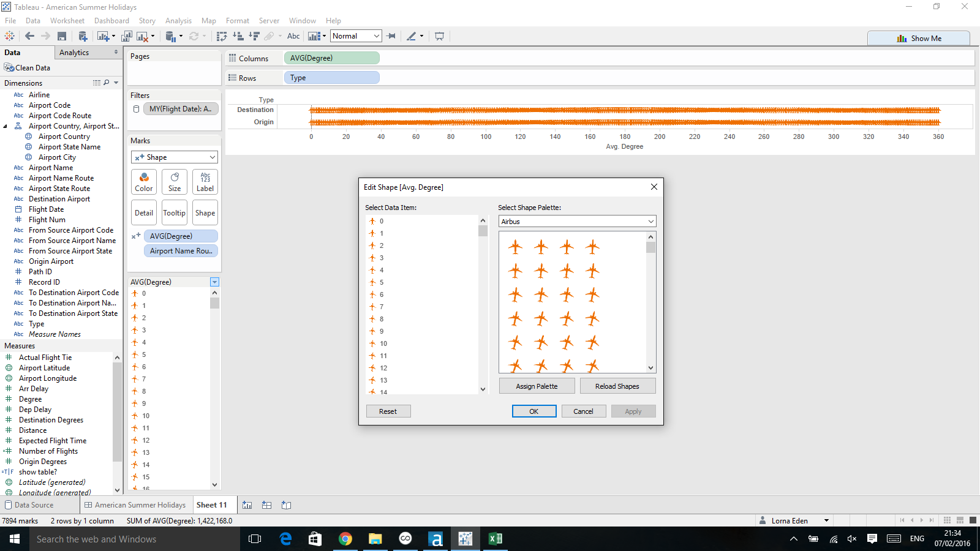This screenshot has height=551, width=980.
Task: Select data item 10 in the Edit Shape list
Action: coord(383,343)
